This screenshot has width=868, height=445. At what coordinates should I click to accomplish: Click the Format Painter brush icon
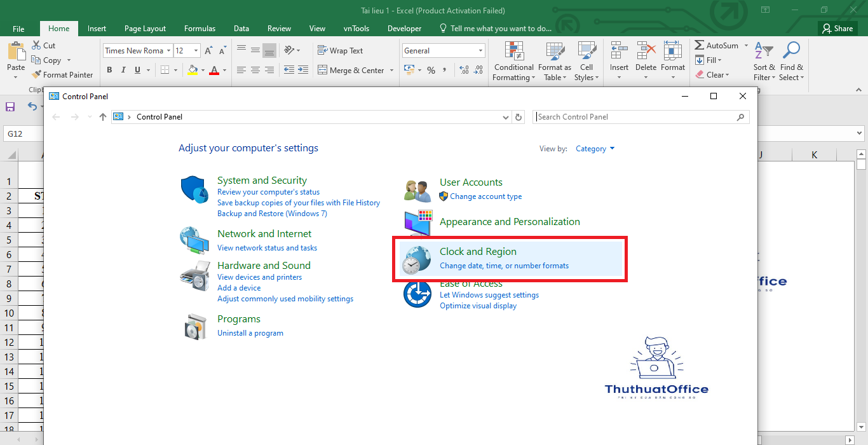[36, 75]
